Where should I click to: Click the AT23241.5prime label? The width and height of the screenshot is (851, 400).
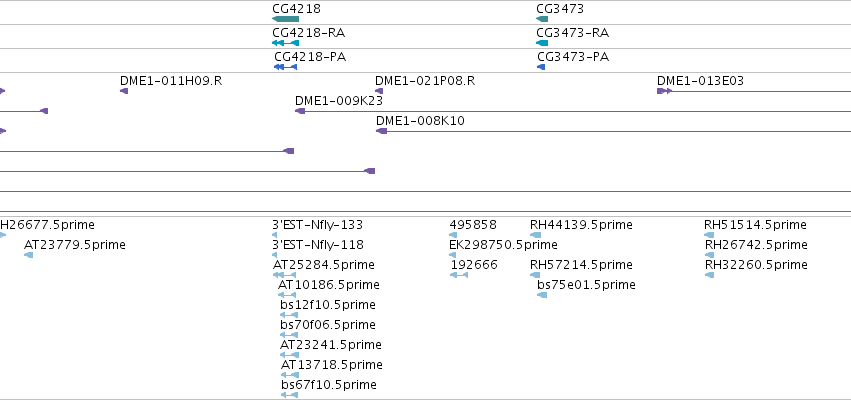click(331, 345)
